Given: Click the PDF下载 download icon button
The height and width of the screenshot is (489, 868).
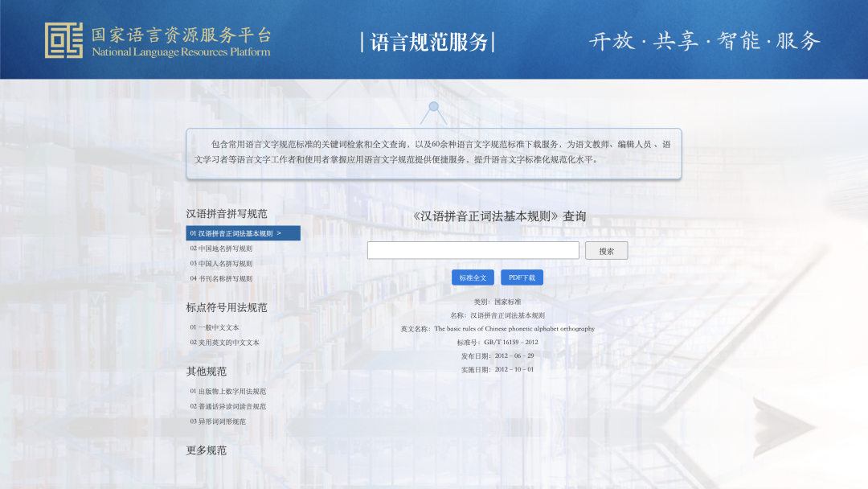Looking at the screenshot, I should (x=522, y=277).
